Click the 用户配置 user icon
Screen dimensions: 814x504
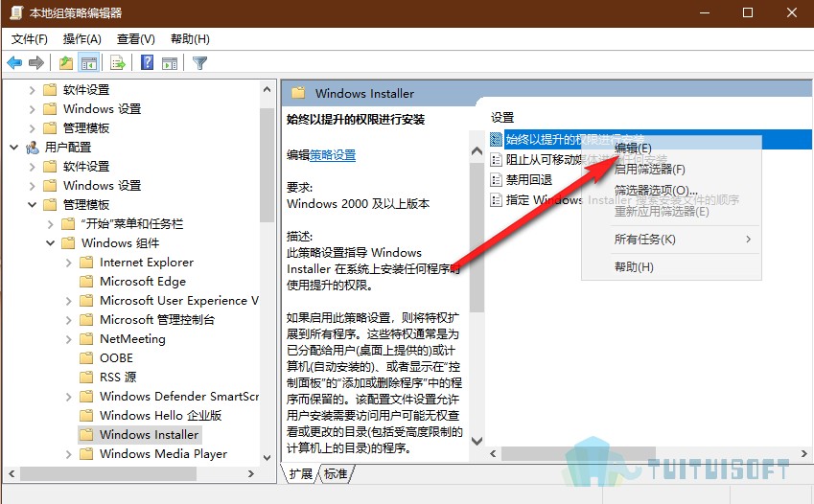(x=33, y=148)
